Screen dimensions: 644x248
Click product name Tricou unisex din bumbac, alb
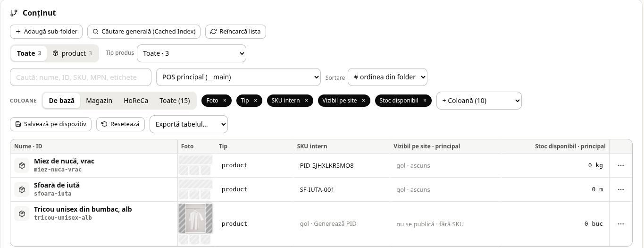83,209
